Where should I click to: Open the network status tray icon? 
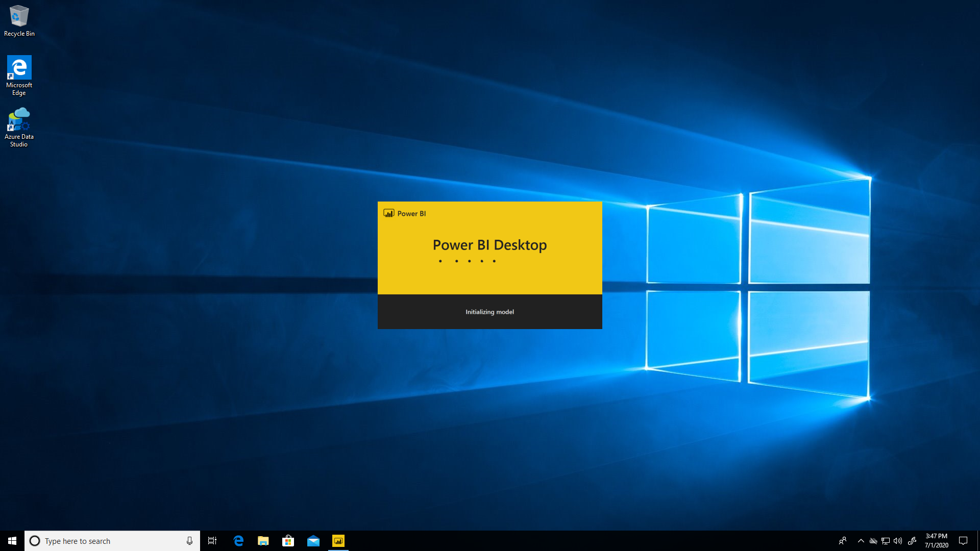[886, 541]
